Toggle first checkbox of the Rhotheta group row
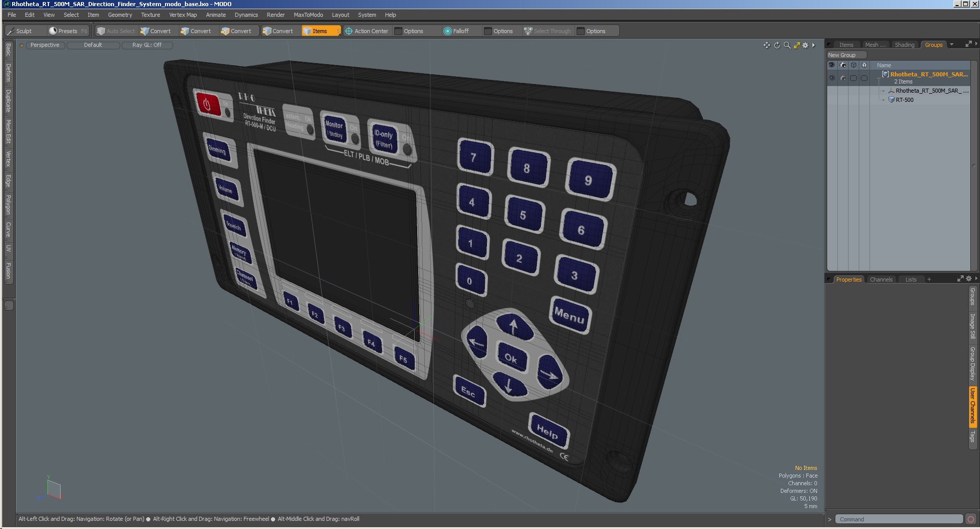This screenshot has height=529, width=980. tap(854, 78)
